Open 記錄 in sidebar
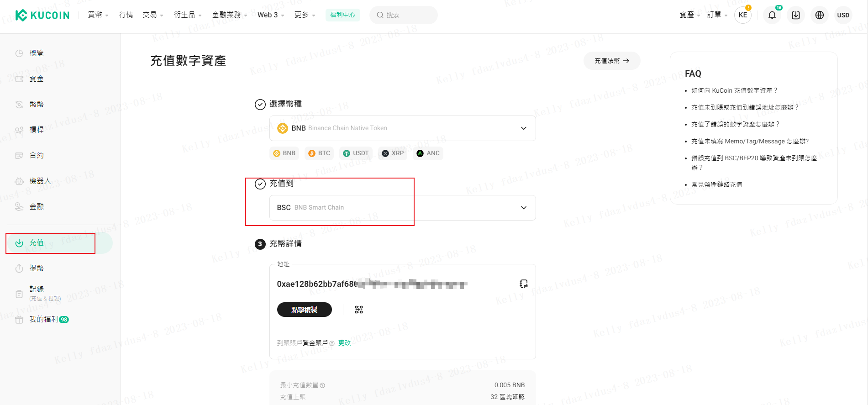 coord(37,293)
